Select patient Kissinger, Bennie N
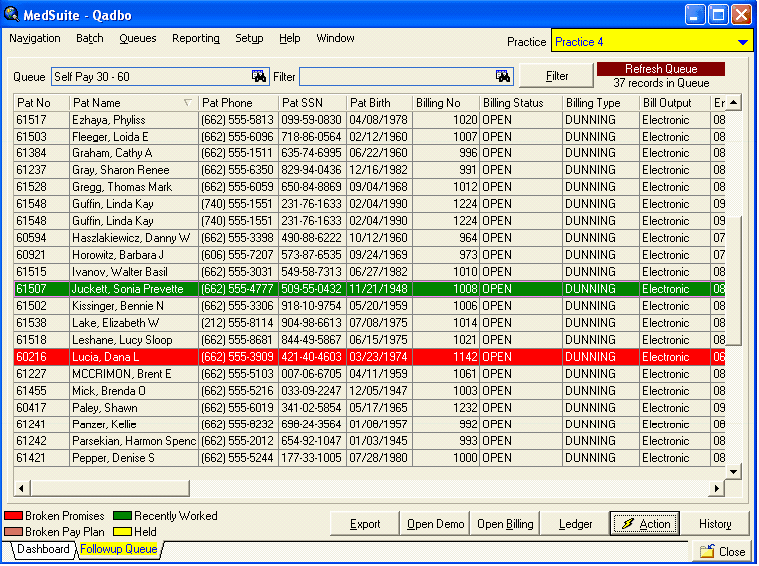Screen dimensions: 759x566 (x=369, y=306)
